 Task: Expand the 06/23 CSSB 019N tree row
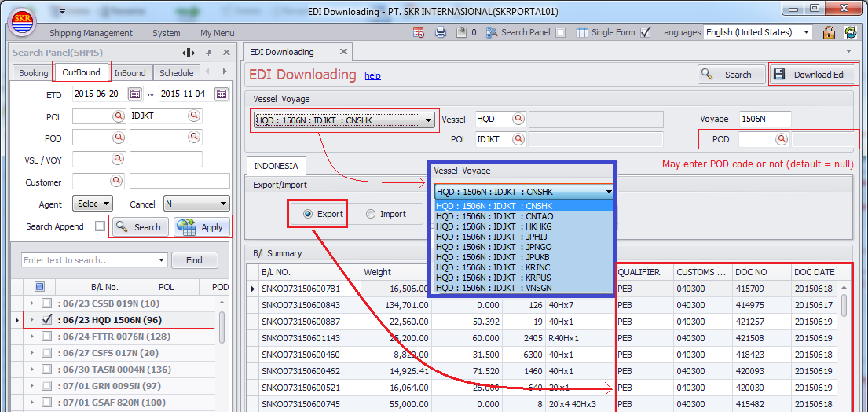coord(31,303)
